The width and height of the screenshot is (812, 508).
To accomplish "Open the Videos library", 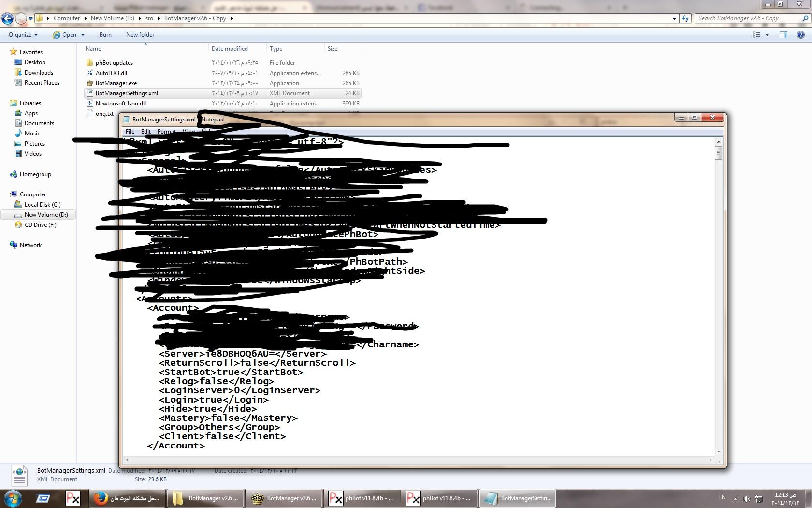I will pos(33,154).
